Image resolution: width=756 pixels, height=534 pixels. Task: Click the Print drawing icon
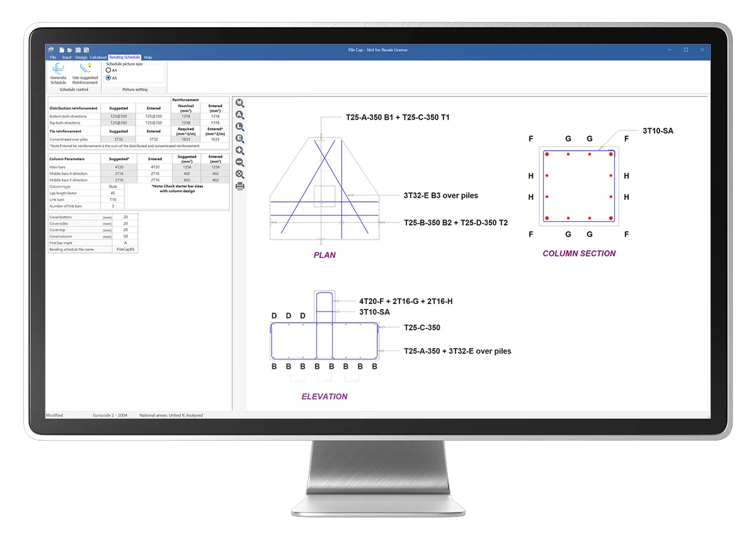[240, 184]
